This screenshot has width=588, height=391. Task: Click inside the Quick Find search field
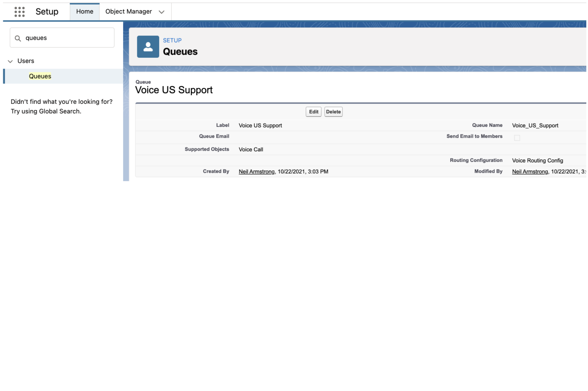click(62, 38)
